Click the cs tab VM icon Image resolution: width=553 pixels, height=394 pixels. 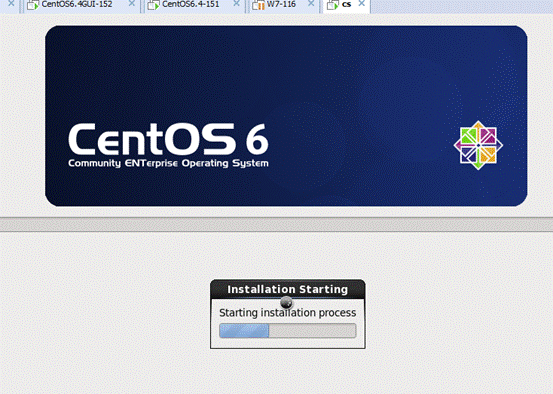tap(333, 5)
